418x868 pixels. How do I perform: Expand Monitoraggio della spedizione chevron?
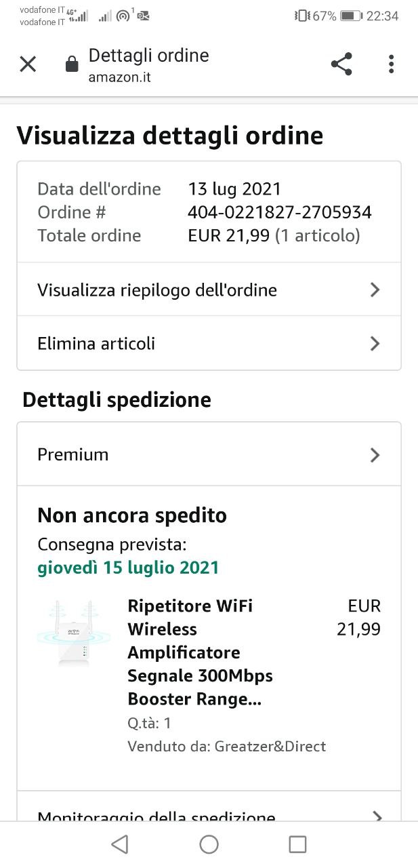pyautogui.click(x=377, y=815)
